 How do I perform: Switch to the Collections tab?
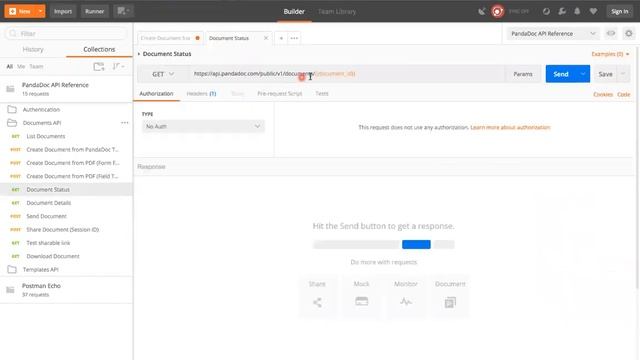(99, 49)
